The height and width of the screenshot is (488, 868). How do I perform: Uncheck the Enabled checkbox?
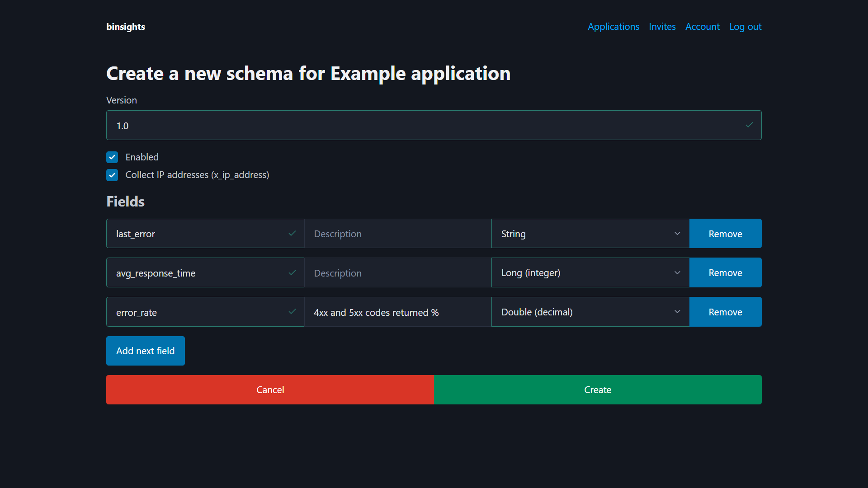pos(112,157)
